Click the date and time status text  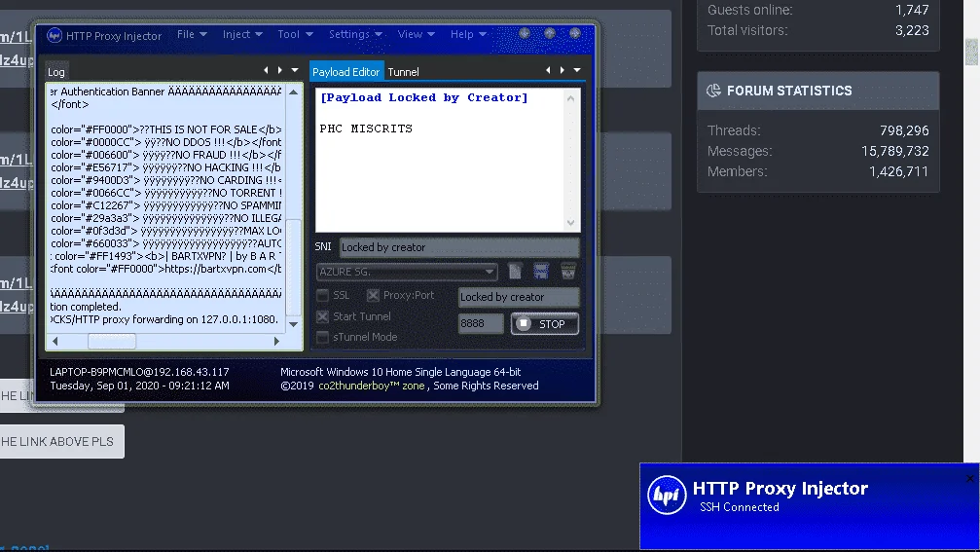pos(139,386)
